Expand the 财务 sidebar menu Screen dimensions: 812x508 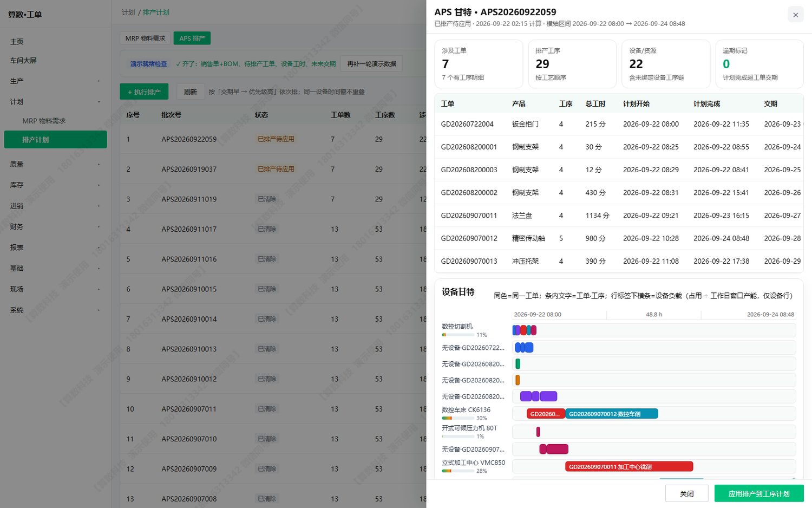pos(55,227)
